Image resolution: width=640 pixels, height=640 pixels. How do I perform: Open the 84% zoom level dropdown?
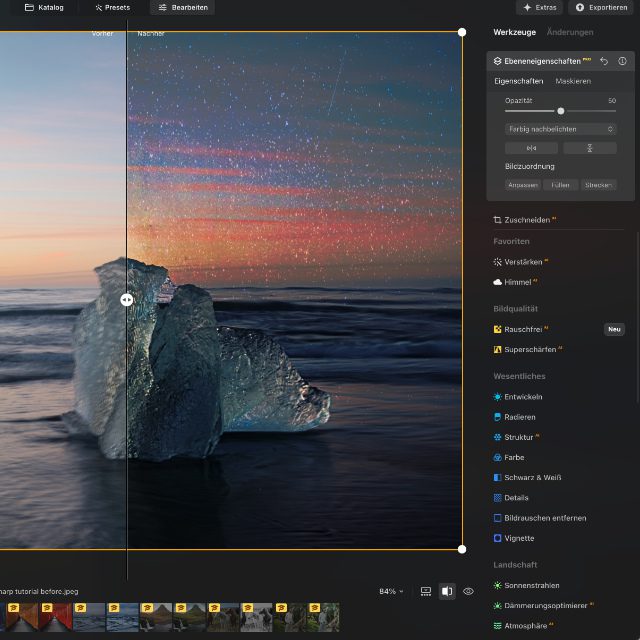coord(391,591)
